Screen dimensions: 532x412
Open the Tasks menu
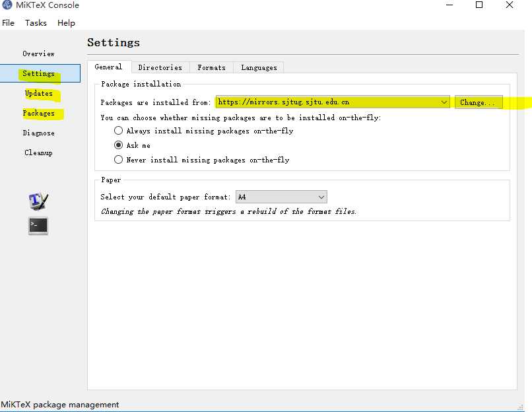pyautogui.click(x=36, y=22)
